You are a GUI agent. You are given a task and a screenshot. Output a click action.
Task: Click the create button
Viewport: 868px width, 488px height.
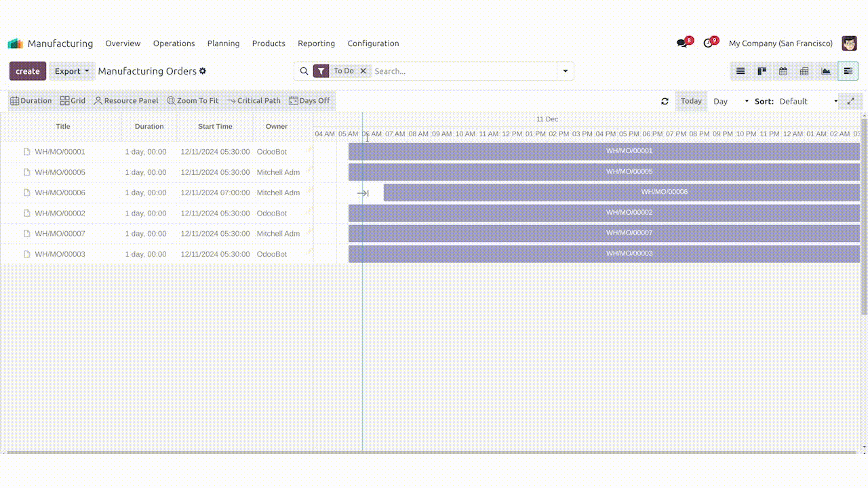pos(28,71)
